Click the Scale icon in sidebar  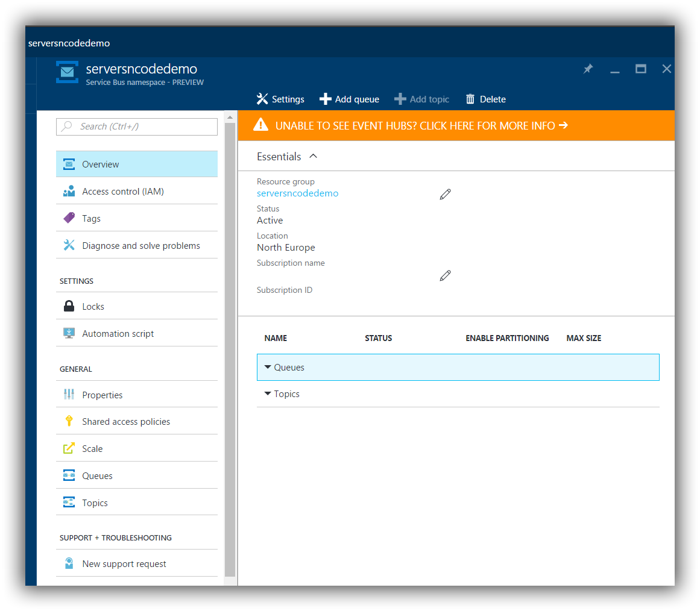tap(69, 448)
